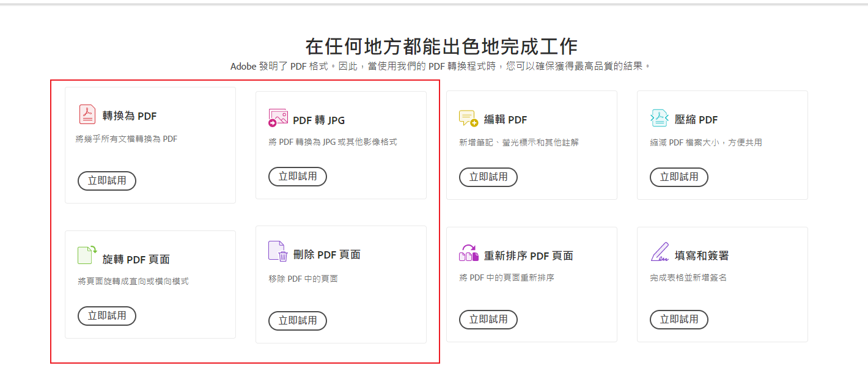Image resolution: width=868 pixels, height=382 pixels.
Task: Click 立即試用 under 刪除 PDF 頁面
Action: click(x=298, y=321)
